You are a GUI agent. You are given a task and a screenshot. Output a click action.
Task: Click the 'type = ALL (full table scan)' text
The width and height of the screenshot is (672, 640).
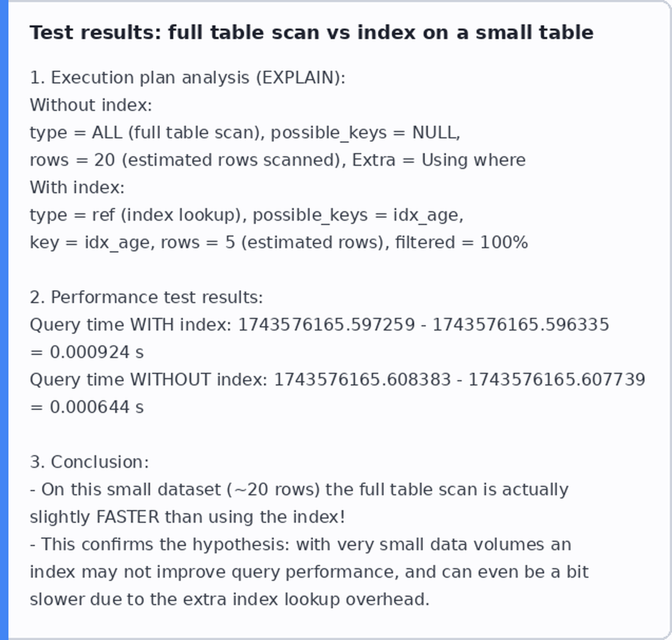point(146,133)
